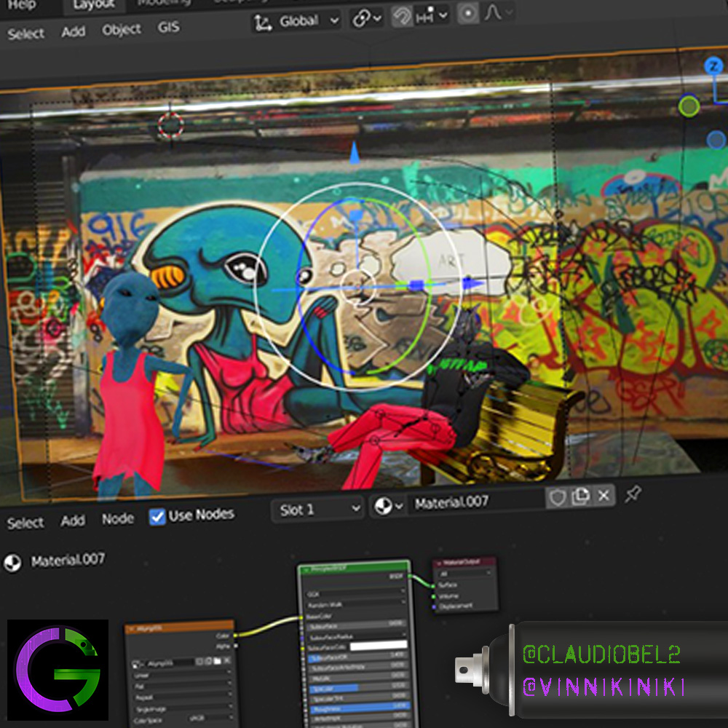Click the transform orientation axes icon
728x728 pixels.
[x=264, y=23]
